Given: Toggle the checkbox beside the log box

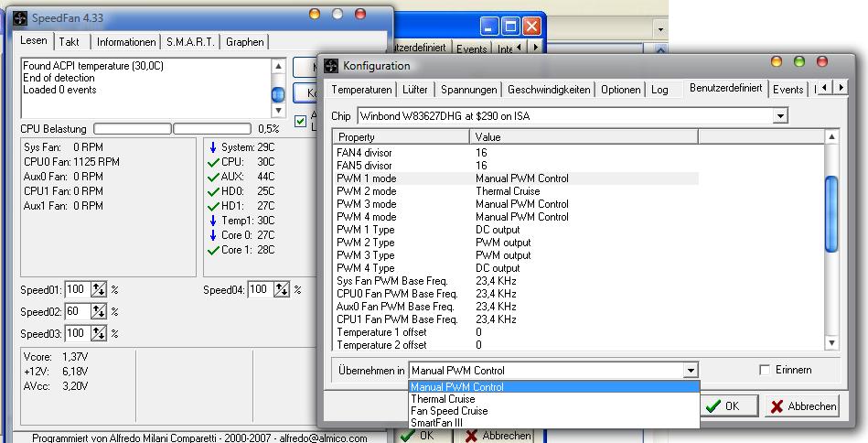Looking at the screenshot, I should click(x=300, y=121).
